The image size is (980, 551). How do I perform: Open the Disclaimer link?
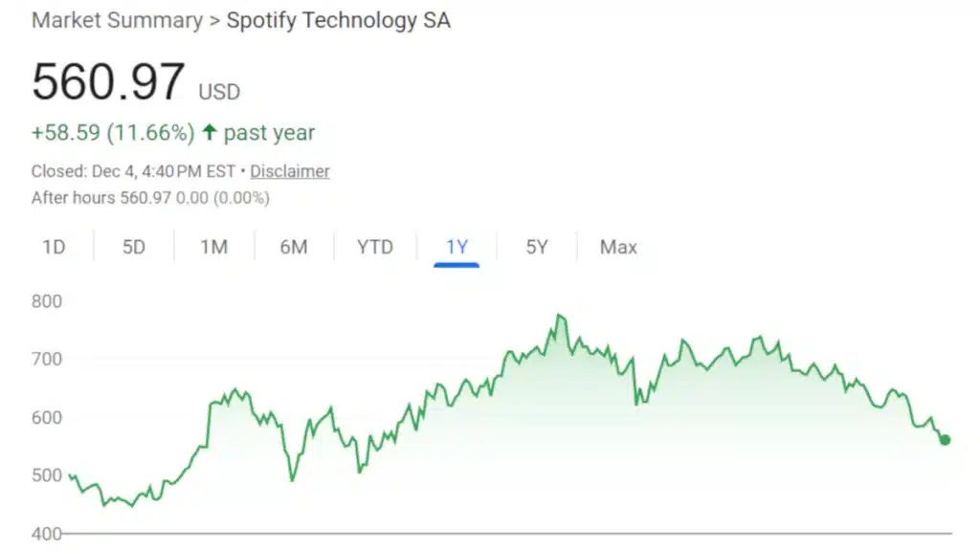[x=290, y=171]
